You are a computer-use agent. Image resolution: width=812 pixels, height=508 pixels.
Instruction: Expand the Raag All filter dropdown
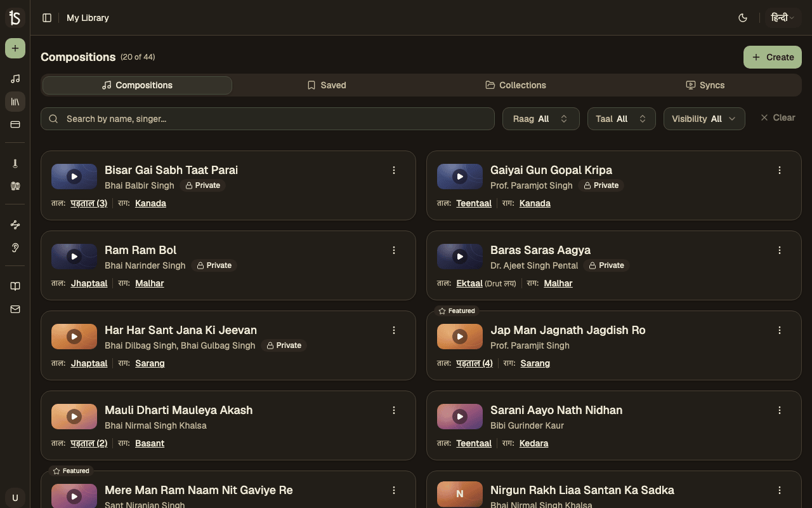pyautogui.click(x=541, y=119)
